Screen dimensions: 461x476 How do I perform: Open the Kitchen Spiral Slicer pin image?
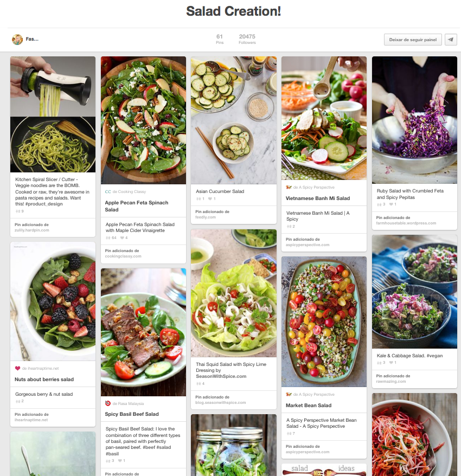(x=53, y=114)
